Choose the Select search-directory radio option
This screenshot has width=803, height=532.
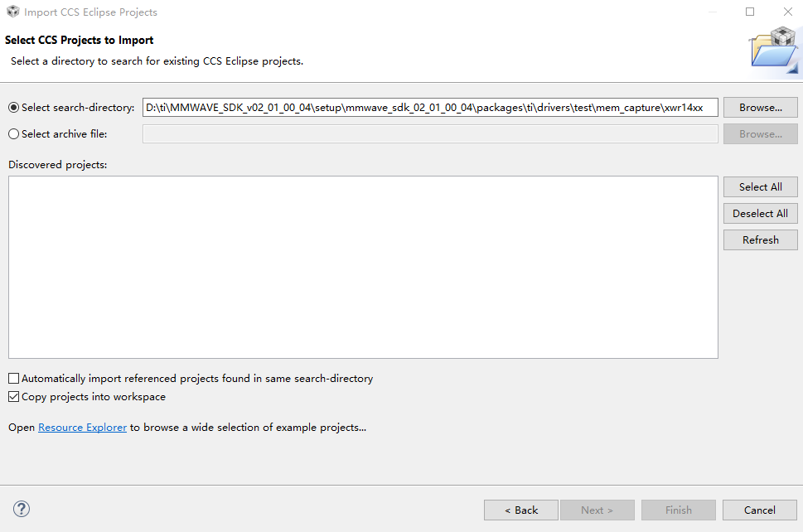[13, 108]
